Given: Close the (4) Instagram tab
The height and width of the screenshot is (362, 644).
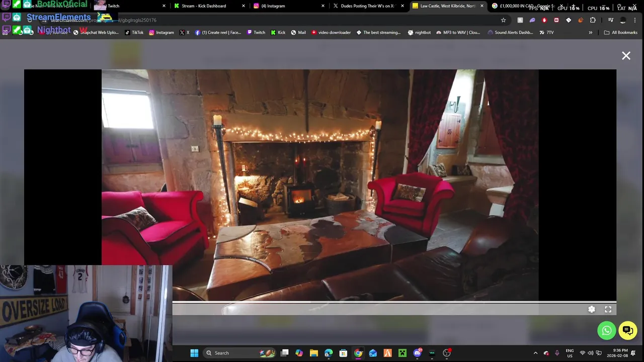Looking at the screenshot, I should coord(323,6).
